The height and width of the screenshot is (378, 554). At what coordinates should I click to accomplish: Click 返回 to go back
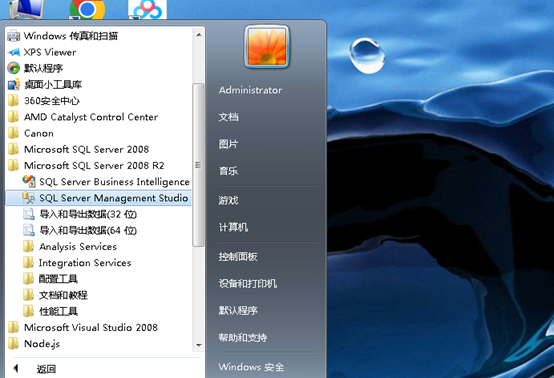point(46,369)
